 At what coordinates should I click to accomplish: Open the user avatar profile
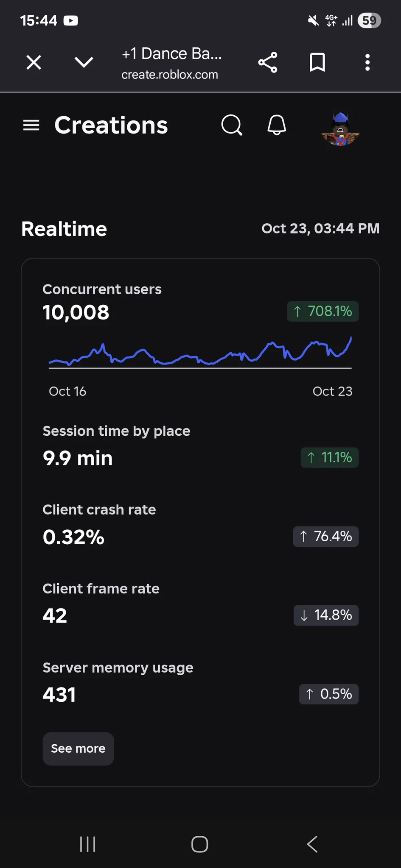click(340, 128)
